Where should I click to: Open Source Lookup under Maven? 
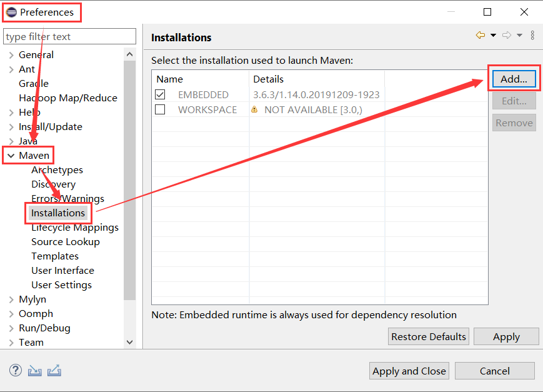click(x=66, y=241)
